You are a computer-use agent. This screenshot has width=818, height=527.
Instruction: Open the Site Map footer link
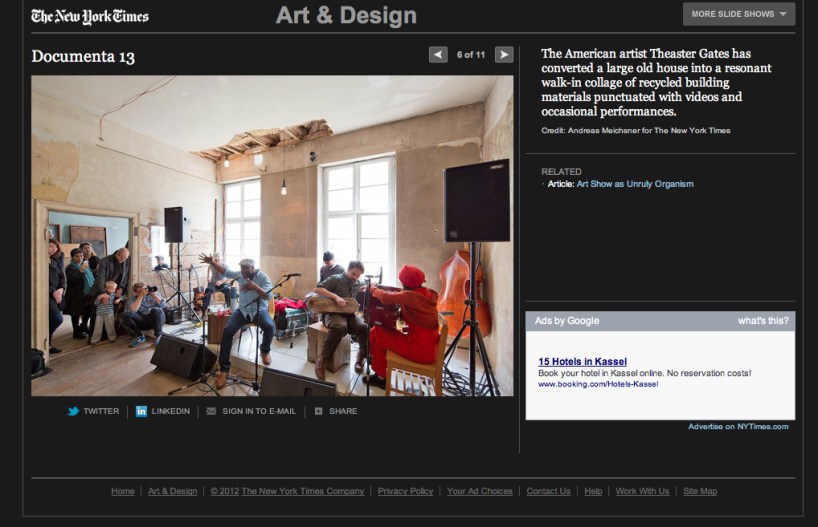point(699,491)
